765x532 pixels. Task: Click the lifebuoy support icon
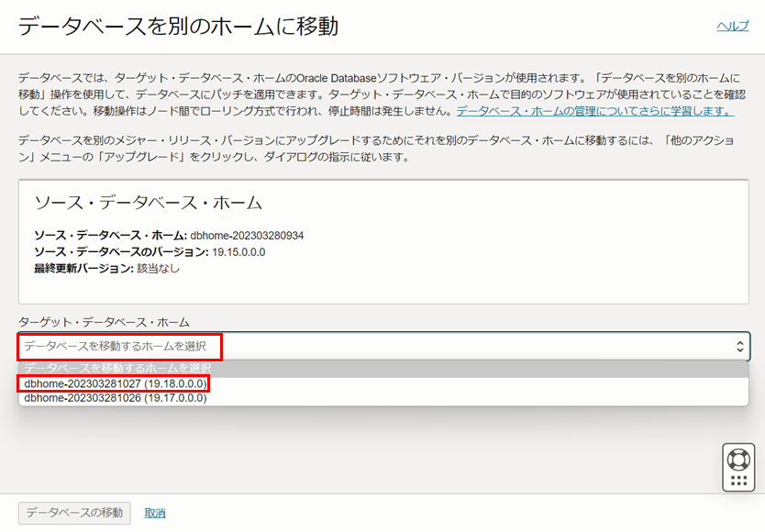pos(737,458)
